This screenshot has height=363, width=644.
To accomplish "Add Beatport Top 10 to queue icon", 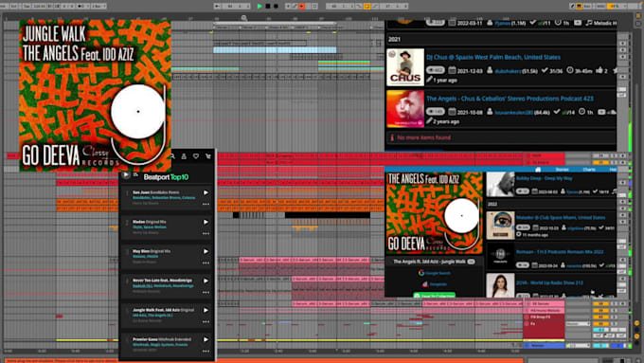I will 136,175.
